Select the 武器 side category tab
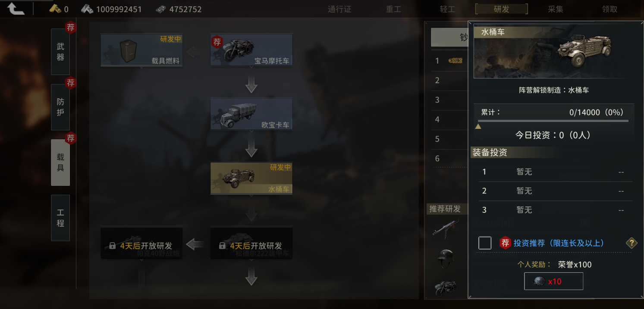Viewport: 644px width, 309px height. click(60, 52)
